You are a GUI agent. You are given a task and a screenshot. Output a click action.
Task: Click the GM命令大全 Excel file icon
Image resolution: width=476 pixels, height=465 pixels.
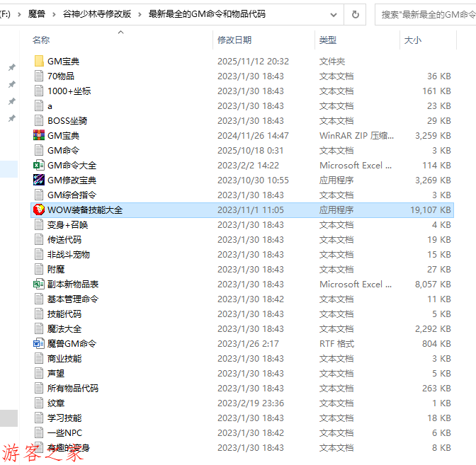pos(39,166)
